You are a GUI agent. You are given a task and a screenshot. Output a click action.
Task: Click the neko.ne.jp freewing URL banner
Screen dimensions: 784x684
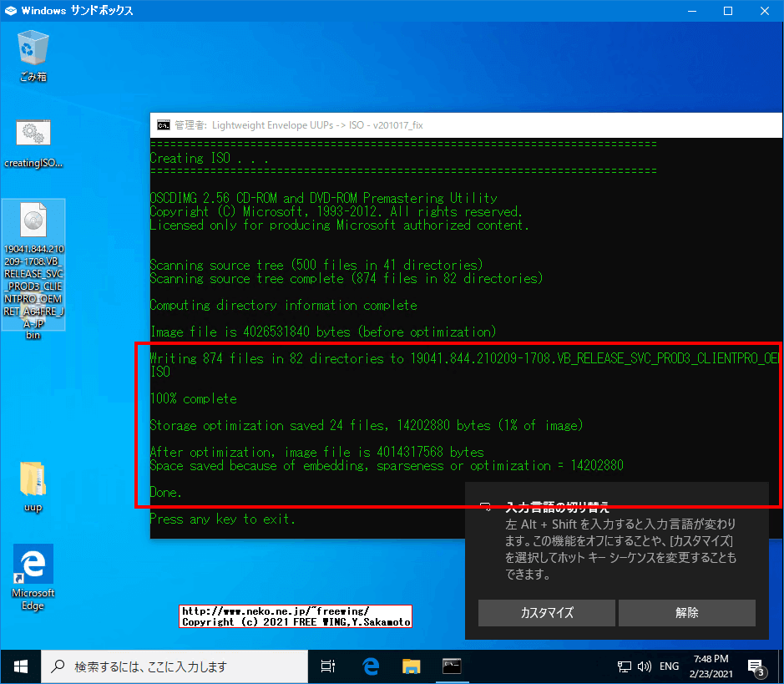(x=294, y=616)
